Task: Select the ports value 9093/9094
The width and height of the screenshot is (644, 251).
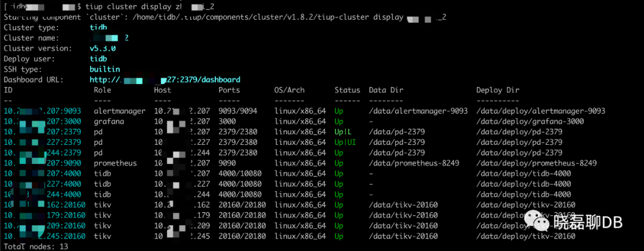Action: 238,111
